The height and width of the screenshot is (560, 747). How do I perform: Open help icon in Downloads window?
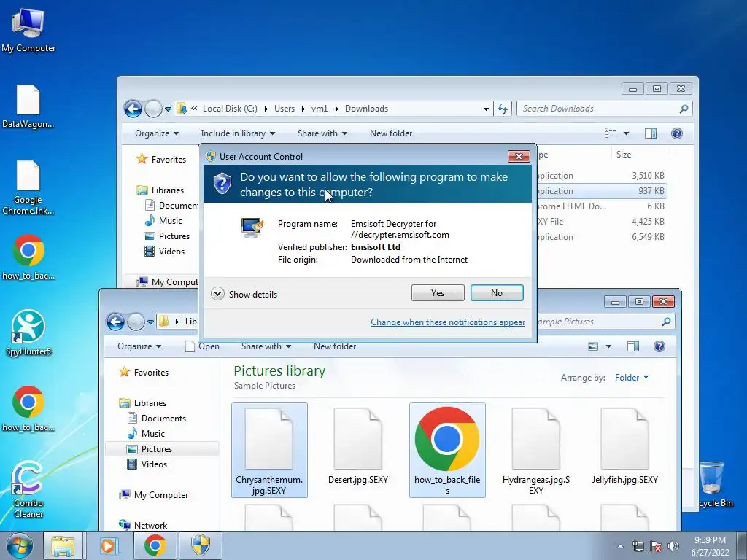[x=676, y=134]
